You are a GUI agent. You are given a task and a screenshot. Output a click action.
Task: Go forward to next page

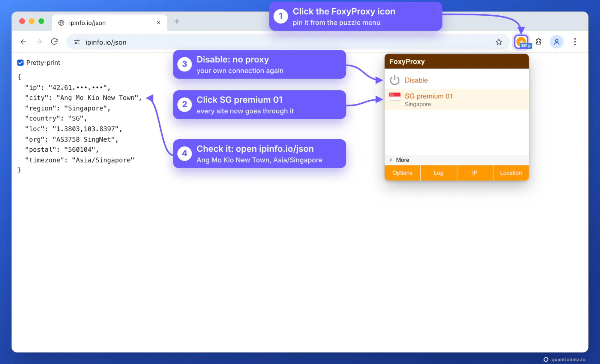(39, 42)
